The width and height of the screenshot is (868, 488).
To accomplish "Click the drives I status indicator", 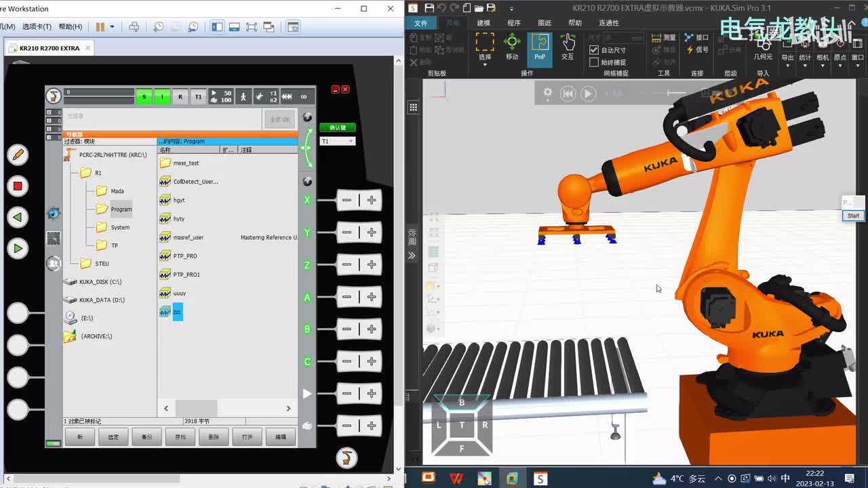I will (x=161, y=96).
